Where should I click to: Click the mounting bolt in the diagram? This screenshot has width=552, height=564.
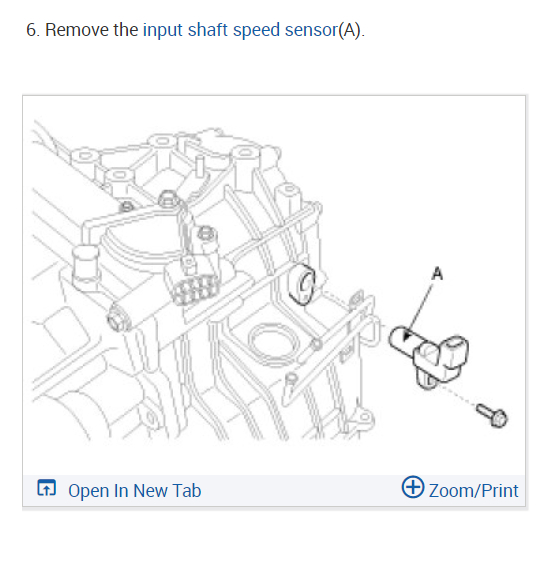[x=492, y=415]
